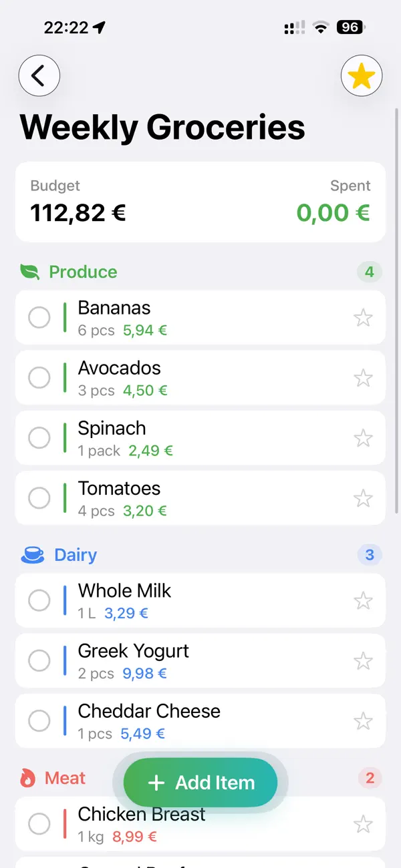401x868 pixels.
Task: Tap the yellow star icon at top right
Action: coord(362,75)
